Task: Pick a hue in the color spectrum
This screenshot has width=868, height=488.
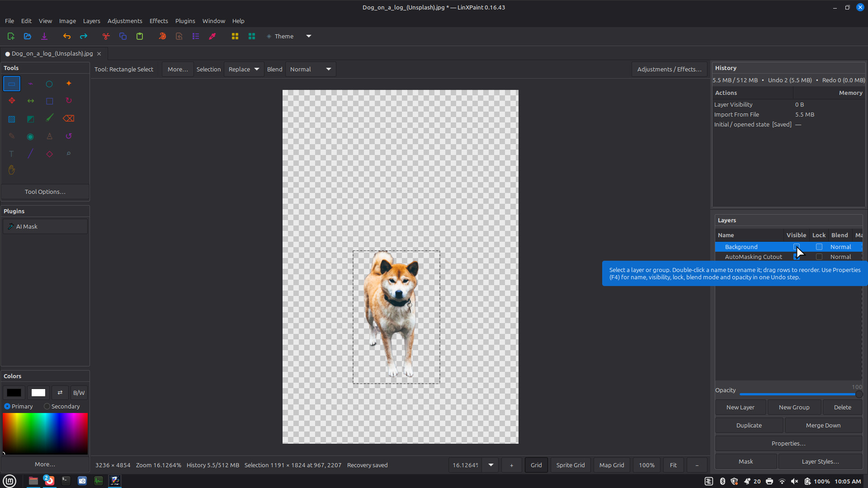Action: [45, 434]
